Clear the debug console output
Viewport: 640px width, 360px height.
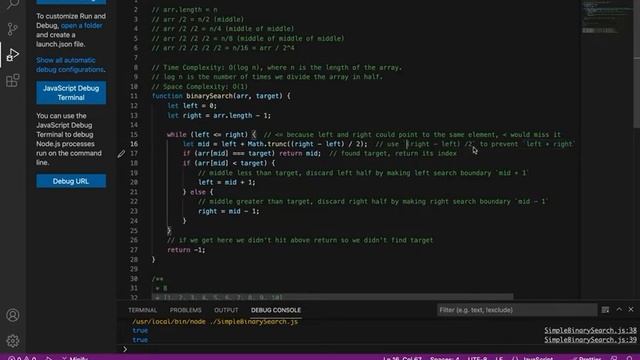(605, 310)
